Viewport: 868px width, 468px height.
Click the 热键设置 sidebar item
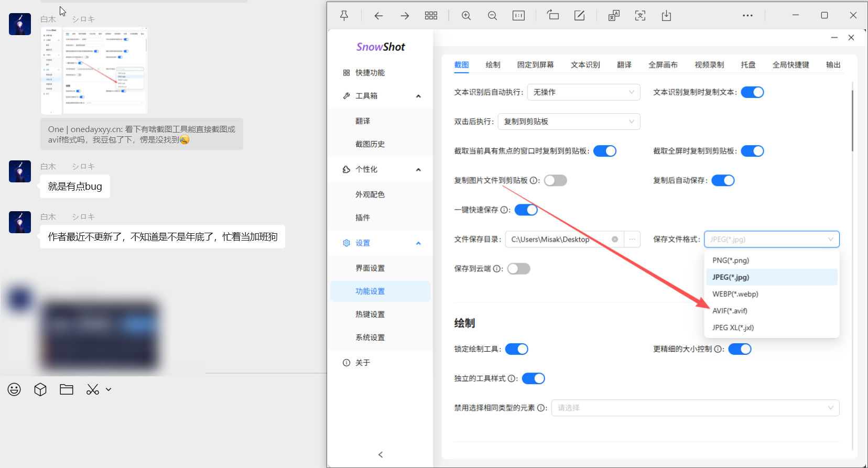[370, 314]
